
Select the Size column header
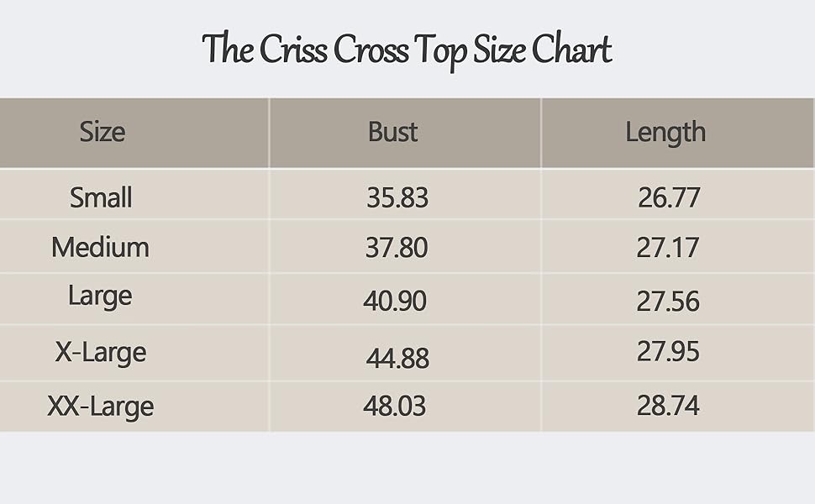[103, 132]
